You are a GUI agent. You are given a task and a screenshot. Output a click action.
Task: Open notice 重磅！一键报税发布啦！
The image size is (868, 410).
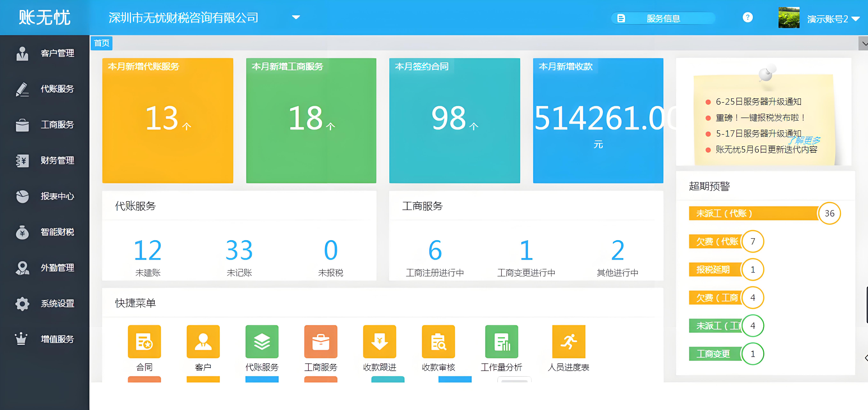(760, 118)
